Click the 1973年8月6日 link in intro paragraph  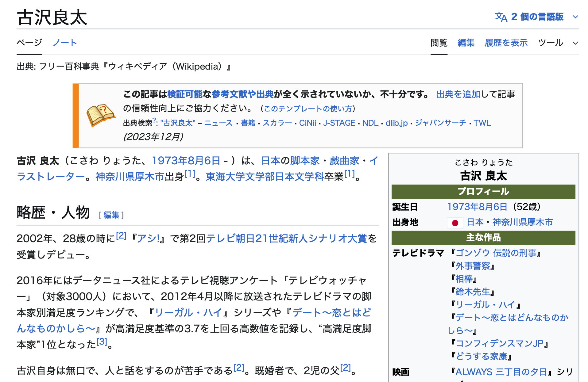(x=186, y=161)
